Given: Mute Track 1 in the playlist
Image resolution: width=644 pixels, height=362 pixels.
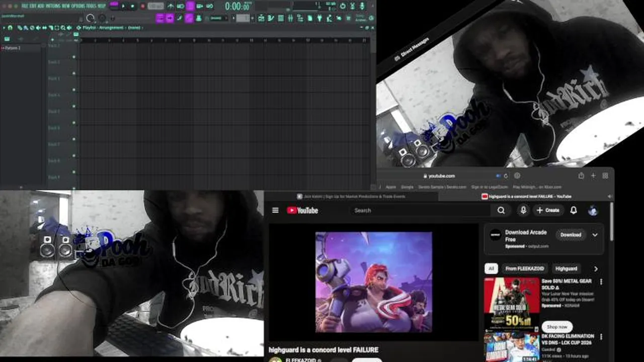Looking at the screenshot, I should click(x=74, y=57).
